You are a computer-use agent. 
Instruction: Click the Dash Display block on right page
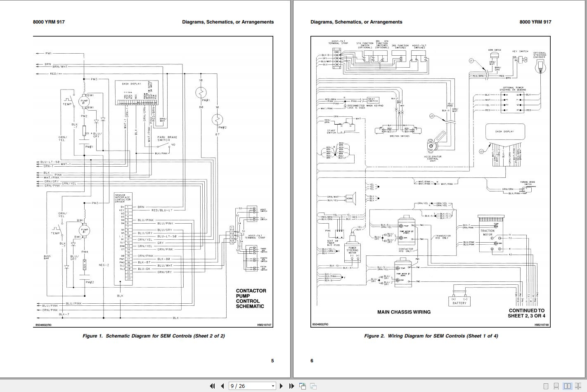click(505, 132)
